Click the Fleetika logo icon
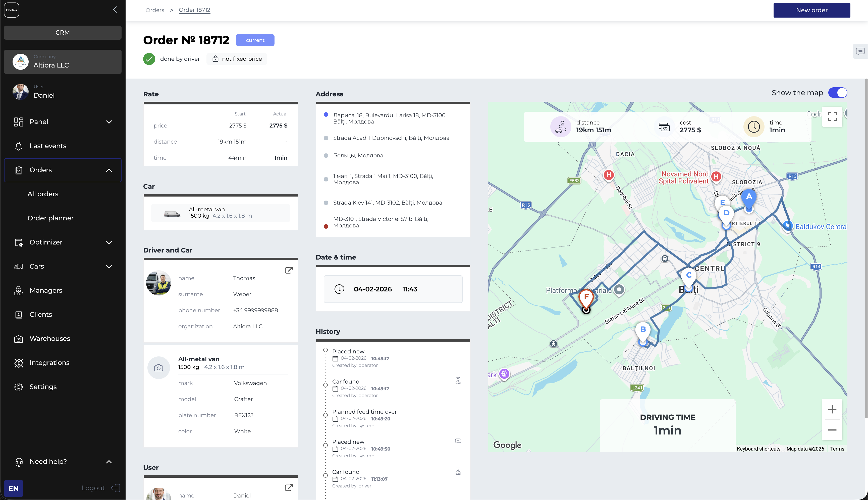Viewport: 868px width, 500px height. coord(11,10)
